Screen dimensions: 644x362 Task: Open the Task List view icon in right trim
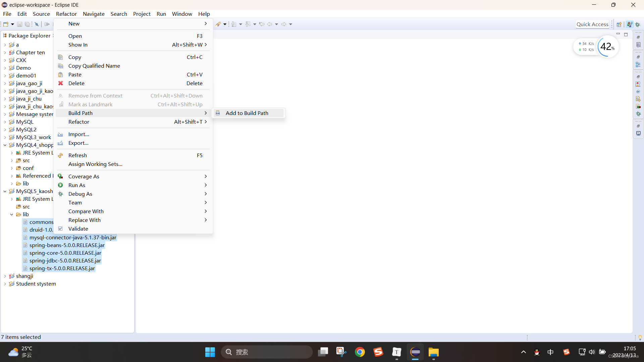point(638,45)
